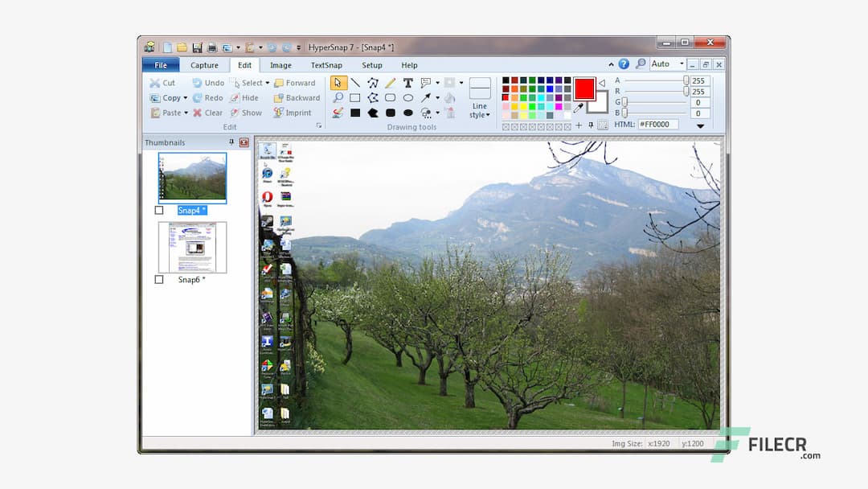Select the Ellipse shape tool
Image resolution: width=868 pixels, height=489 pixels.
pyautogui.click(x=407, y=97)
